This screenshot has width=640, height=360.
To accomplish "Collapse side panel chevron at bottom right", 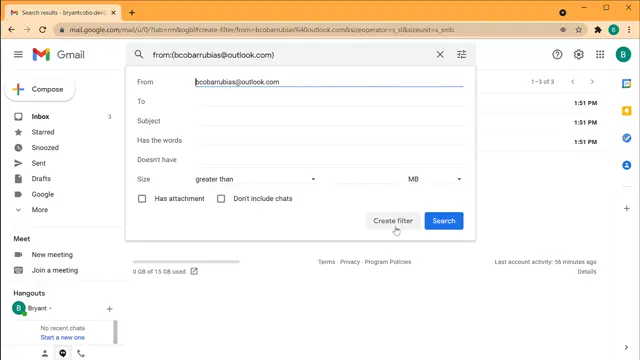I will pos(627,347).
